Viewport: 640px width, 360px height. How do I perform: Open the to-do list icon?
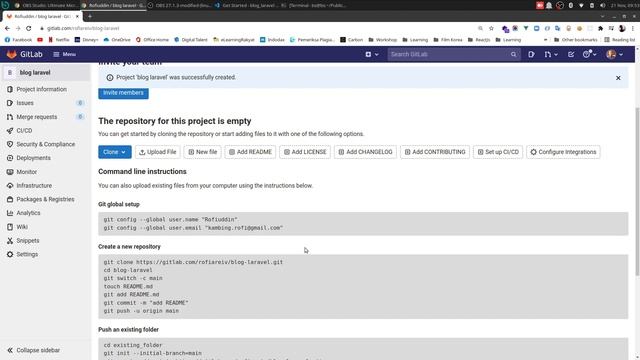[571, 54]
